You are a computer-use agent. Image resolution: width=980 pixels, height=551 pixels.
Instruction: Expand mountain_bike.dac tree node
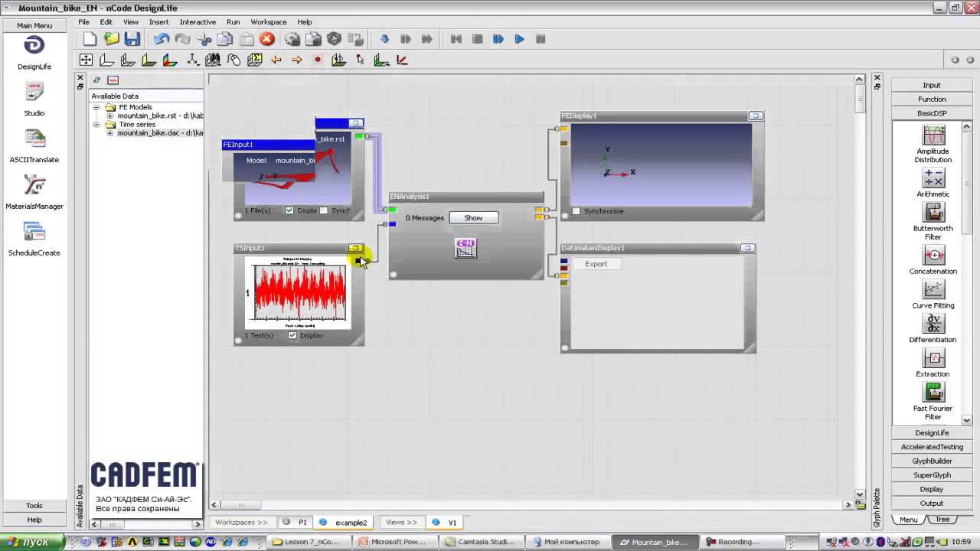109,132
